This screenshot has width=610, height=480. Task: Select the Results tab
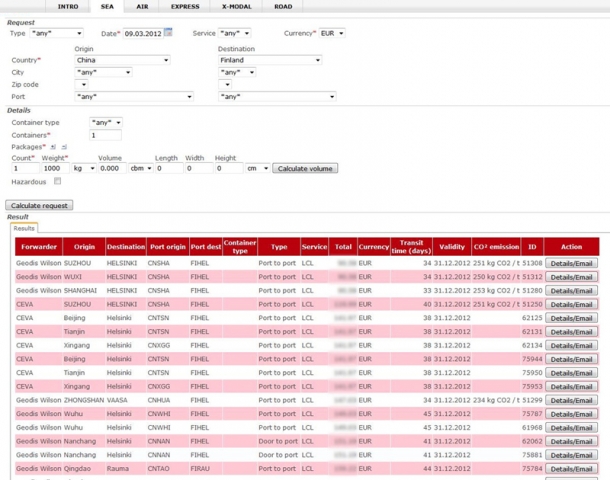point(24,228)
